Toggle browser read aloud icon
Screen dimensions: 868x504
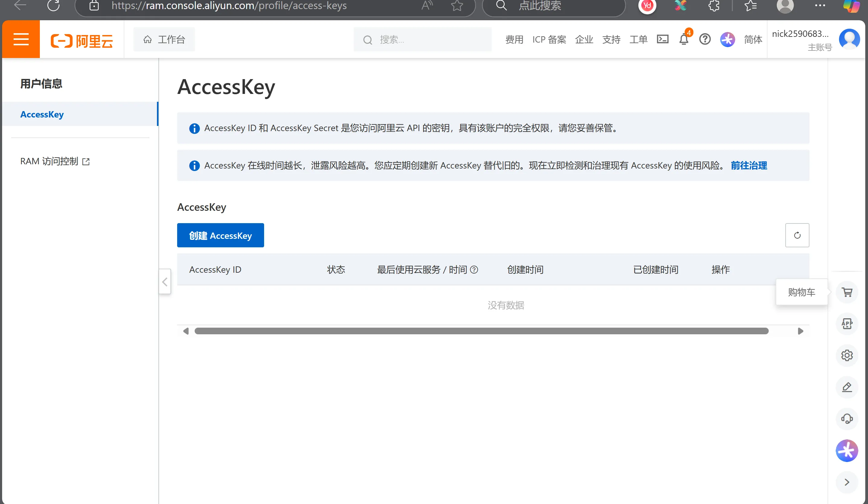(x=427, y=5)
